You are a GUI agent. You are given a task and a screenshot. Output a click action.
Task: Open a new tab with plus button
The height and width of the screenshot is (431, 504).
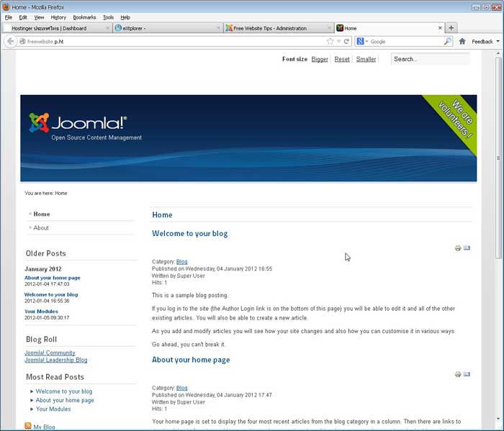[x=451, y=28]
